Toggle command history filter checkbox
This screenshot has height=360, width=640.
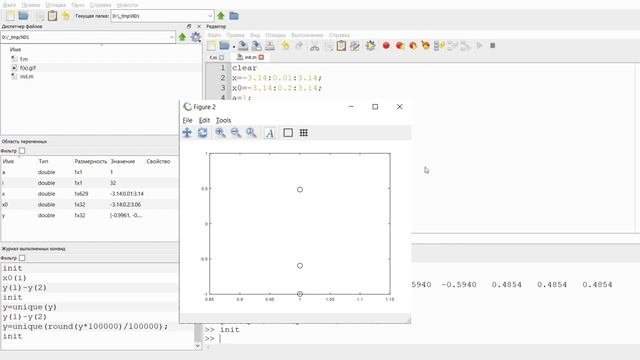click(x=22, y=258)
